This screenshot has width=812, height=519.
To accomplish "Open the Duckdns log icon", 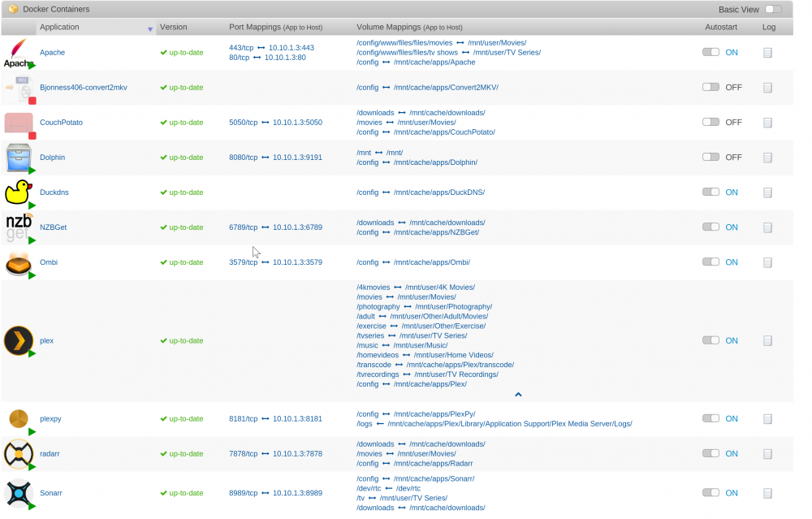I will [x=768, y=192].
